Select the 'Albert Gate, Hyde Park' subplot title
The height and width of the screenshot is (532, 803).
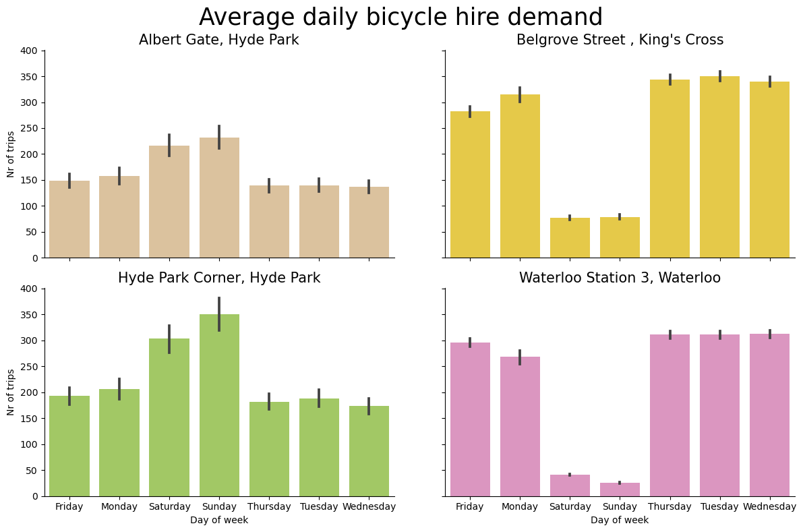[x=218, y=40]
